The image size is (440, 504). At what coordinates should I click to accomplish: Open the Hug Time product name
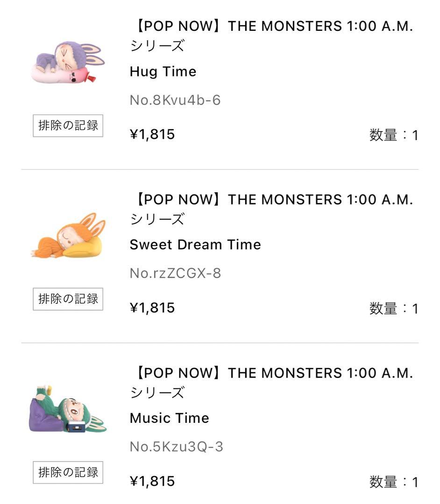(163, 72)
